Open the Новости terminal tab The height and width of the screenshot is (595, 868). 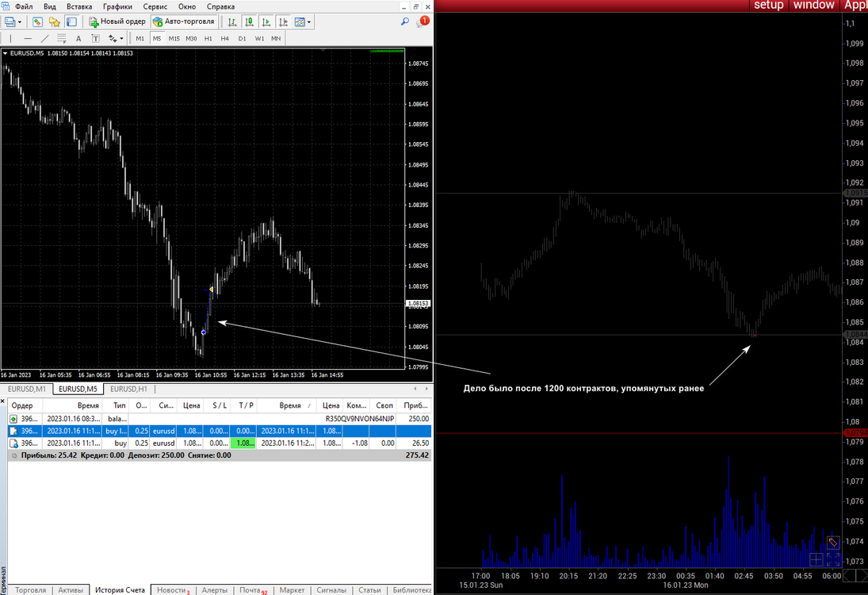tap(173, 590)
